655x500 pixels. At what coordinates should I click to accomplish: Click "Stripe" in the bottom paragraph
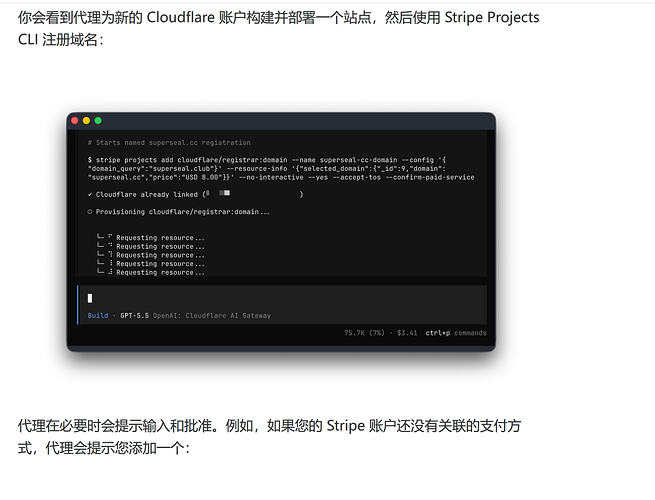[x=345, y=426]
